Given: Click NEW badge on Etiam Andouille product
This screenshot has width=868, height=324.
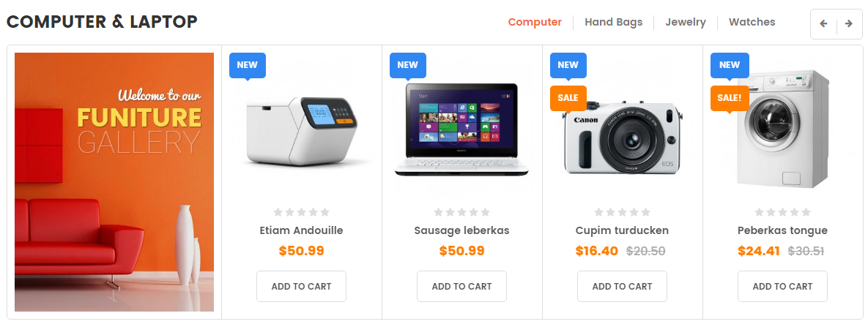Looking at the screenshot, I should [x=248, y=65].
